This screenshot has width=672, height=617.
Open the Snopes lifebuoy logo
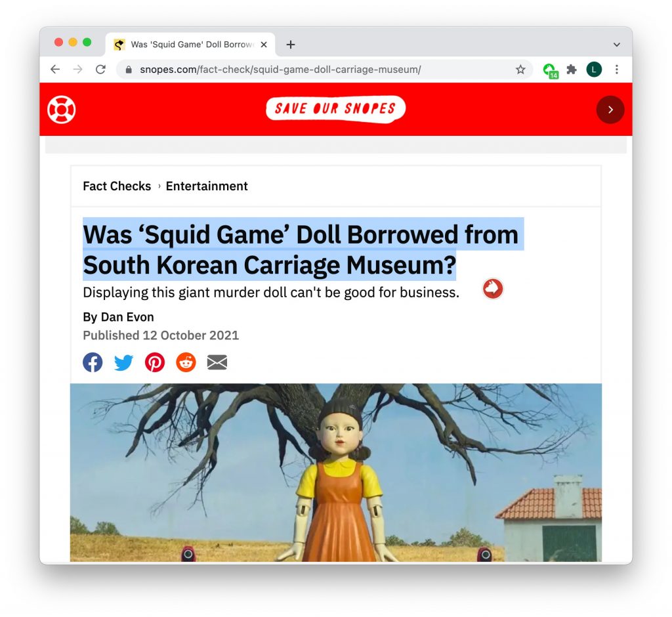click(62, 110)
